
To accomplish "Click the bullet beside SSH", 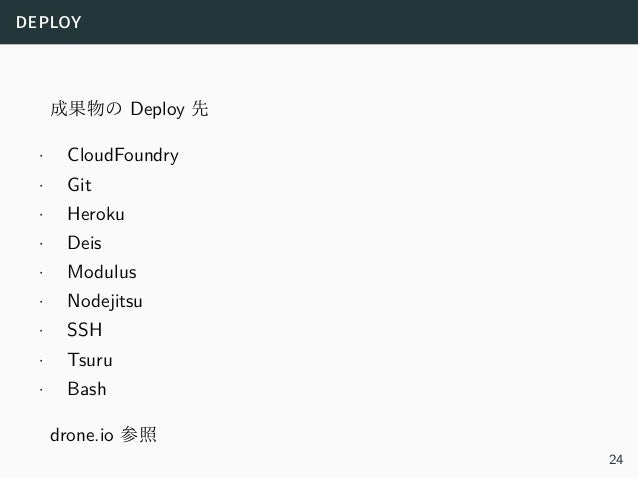I will tap(41, 331).
